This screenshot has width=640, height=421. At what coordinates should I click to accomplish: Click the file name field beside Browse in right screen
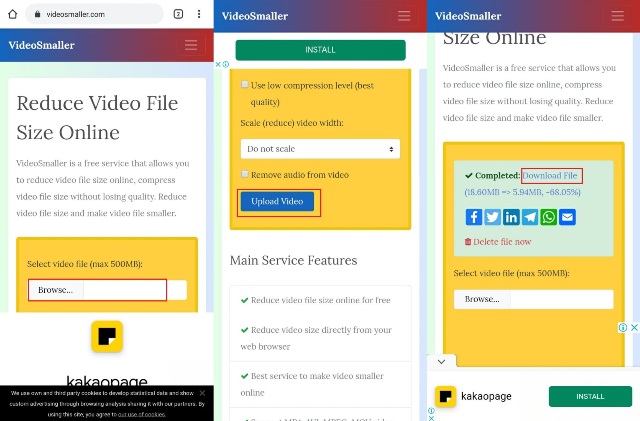click(562, 299)
